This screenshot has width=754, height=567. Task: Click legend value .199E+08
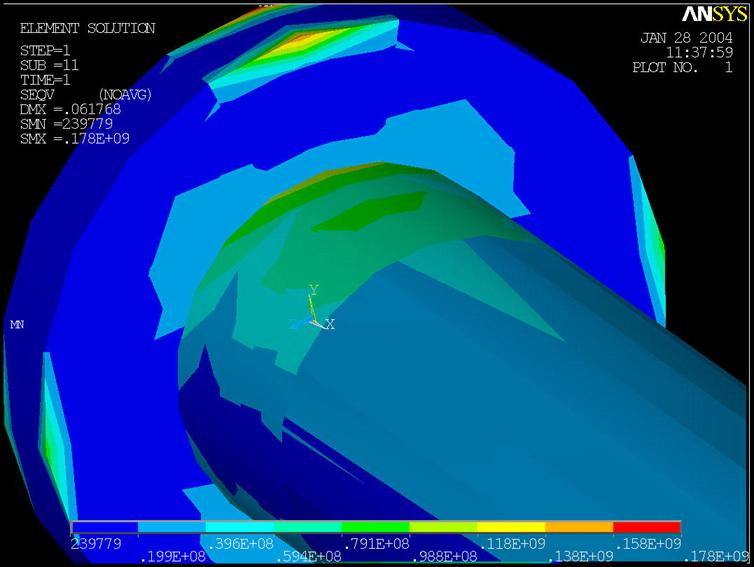(x=173, y=557)
